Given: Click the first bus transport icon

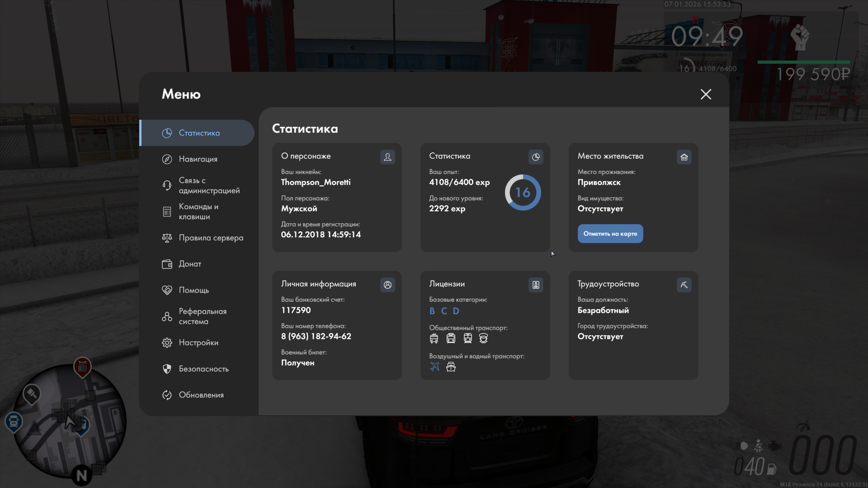Looking at the screenshot, I should pyautogui.click(x=434, y=338).
